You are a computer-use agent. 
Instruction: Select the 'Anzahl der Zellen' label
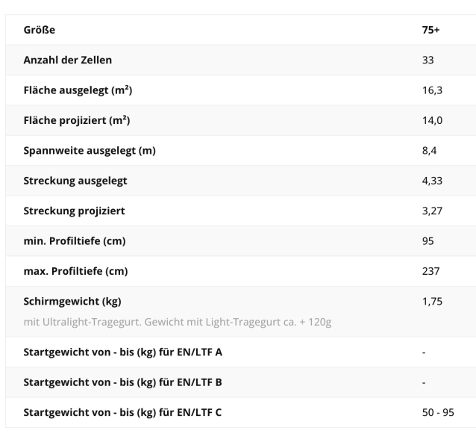click(x=68, y=60)
